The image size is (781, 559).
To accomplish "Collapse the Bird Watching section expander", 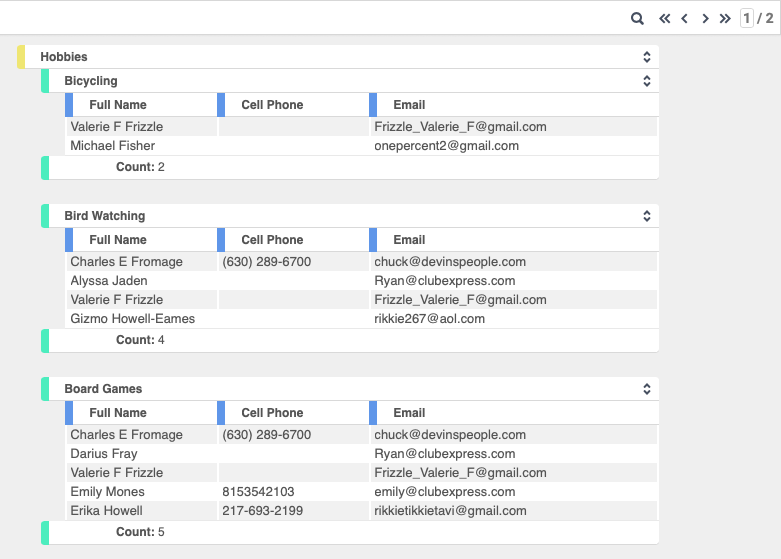I will point(647,216).
